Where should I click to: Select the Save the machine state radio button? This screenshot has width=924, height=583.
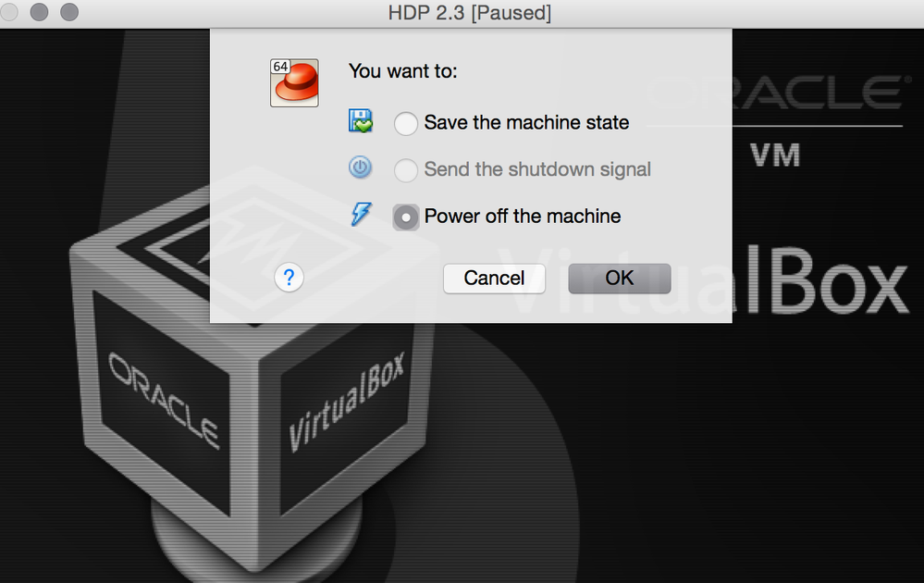pyautogui.click(x=405, y=123)
